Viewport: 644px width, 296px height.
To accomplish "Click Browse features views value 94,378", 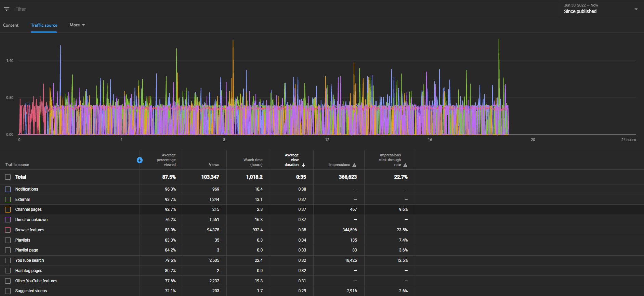I will (213, 230).
